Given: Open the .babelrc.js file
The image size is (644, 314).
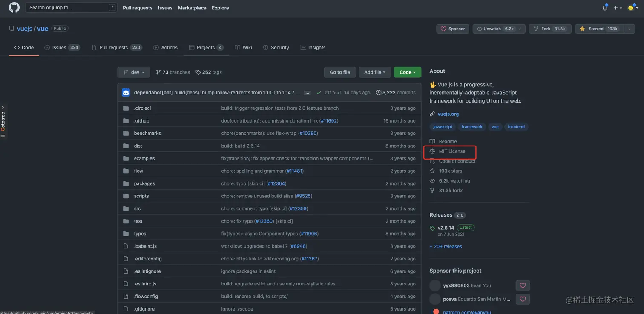Looking at the screenshot, I should 145,246.
